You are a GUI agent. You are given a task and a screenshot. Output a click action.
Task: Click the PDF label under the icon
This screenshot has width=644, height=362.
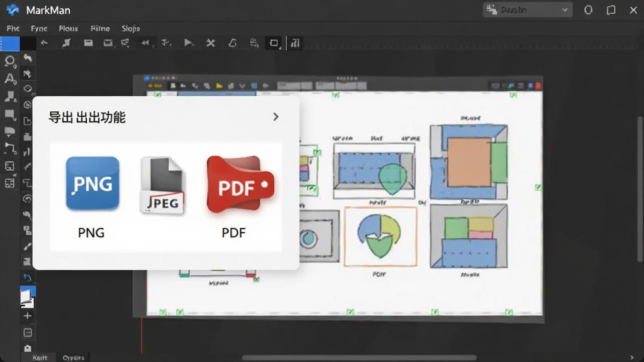(233, 233)
